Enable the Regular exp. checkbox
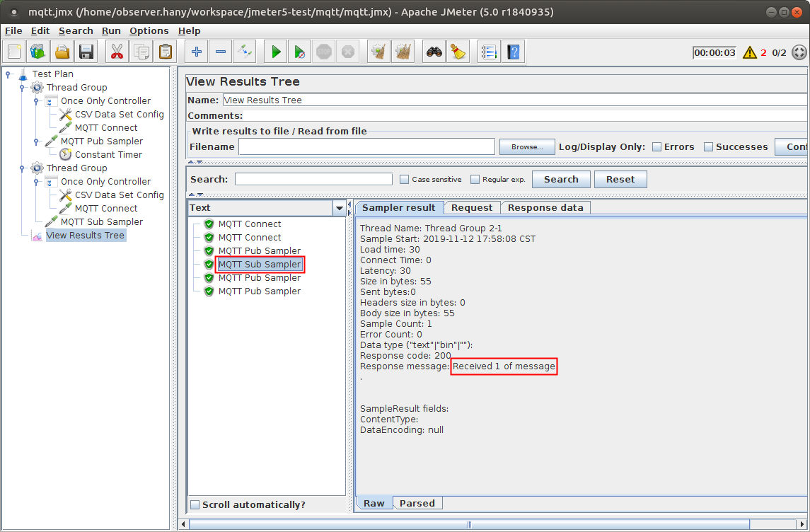Screen dimensions: 810x532 click(x=475, y=179)
